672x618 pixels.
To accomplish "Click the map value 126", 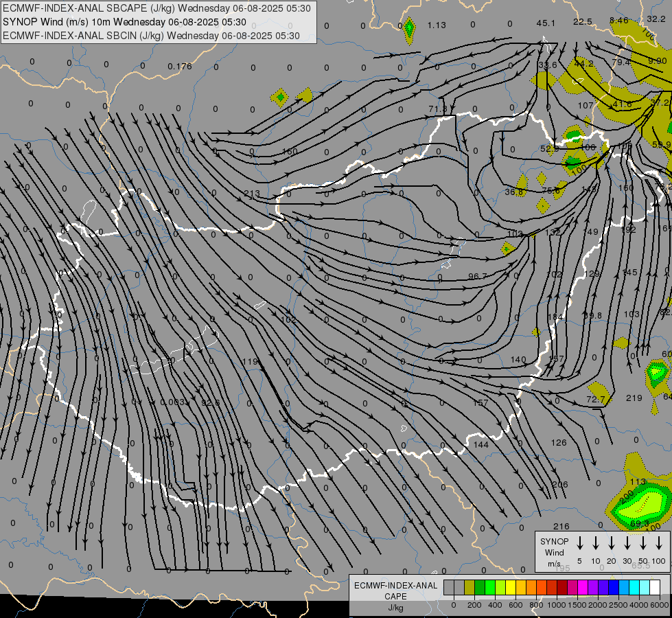I will coord(559,443).
